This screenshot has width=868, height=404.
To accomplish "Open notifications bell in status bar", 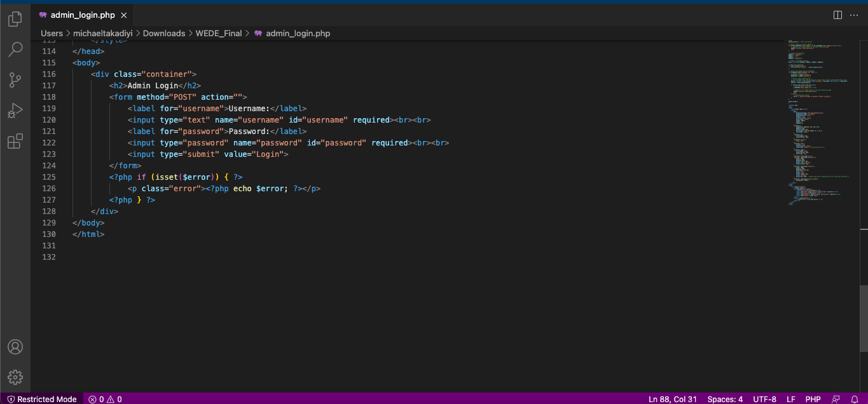I will click(855, 399).
